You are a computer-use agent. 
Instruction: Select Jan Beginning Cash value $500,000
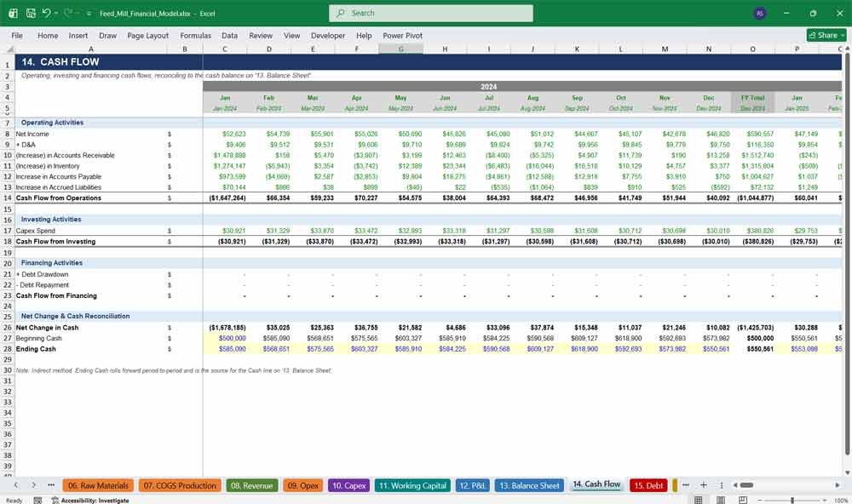(232, 338)
